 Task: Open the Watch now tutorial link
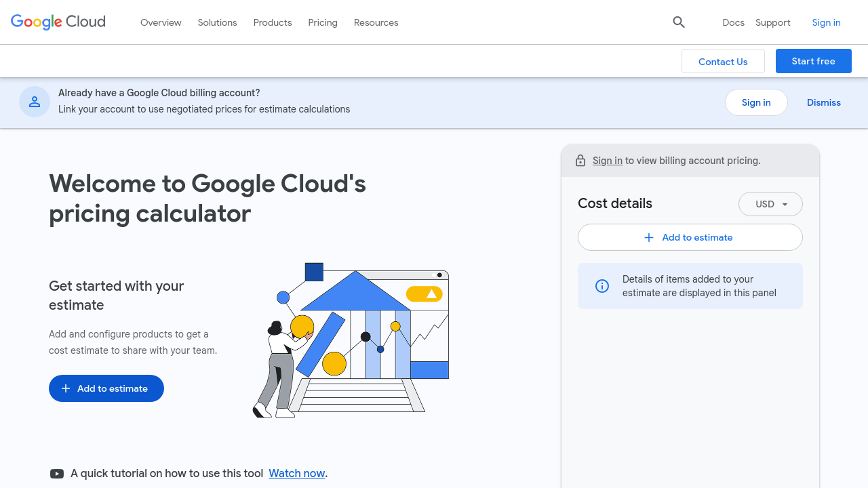(x=296, y=473)
